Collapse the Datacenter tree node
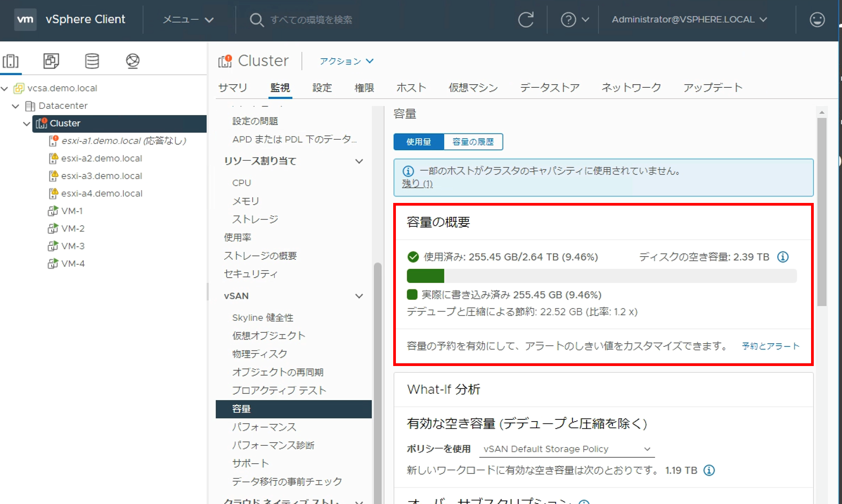 16,106
